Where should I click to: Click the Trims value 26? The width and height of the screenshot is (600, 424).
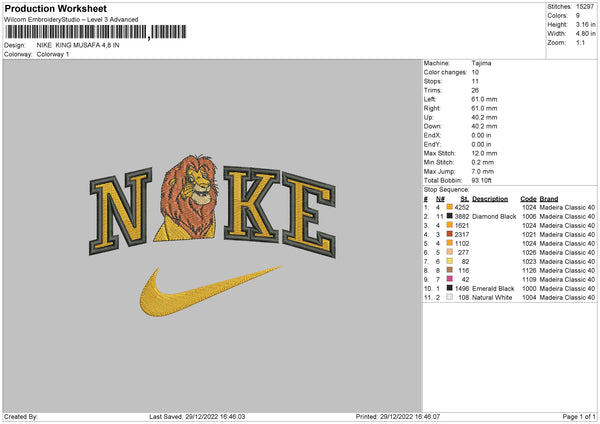475,90
